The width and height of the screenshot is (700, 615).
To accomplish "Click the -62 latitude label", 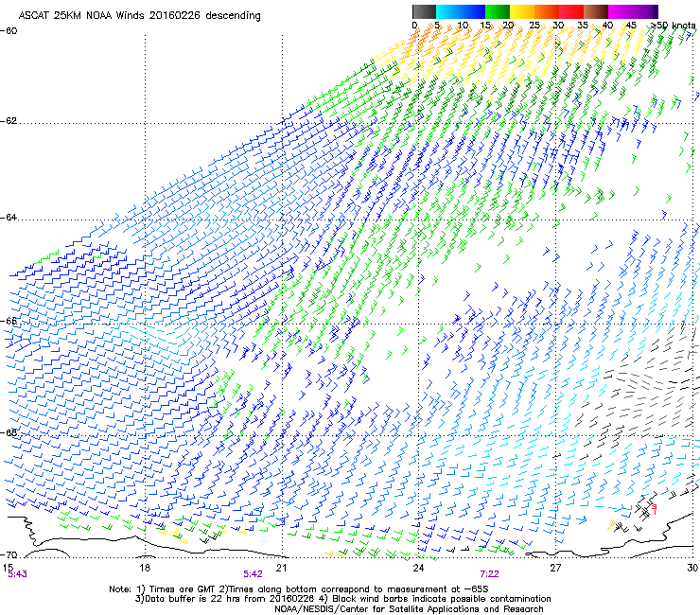I will [9, 121].
